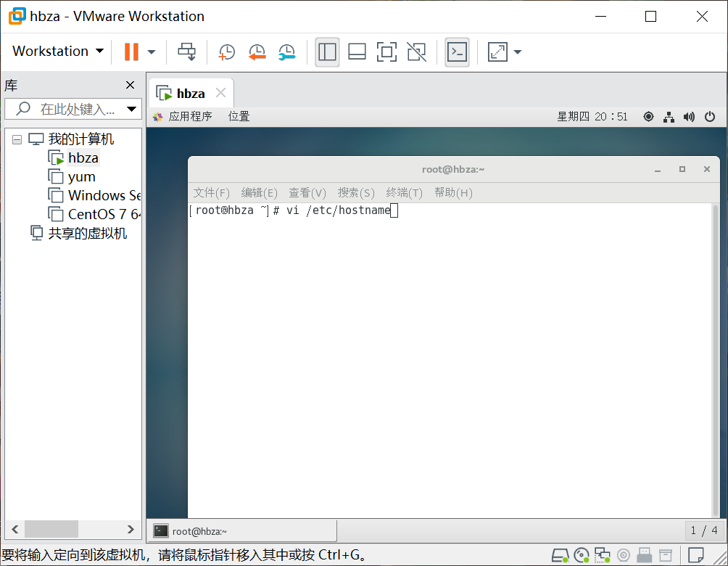
Task: Click the network adapter status icon
Action: [602, 556]
